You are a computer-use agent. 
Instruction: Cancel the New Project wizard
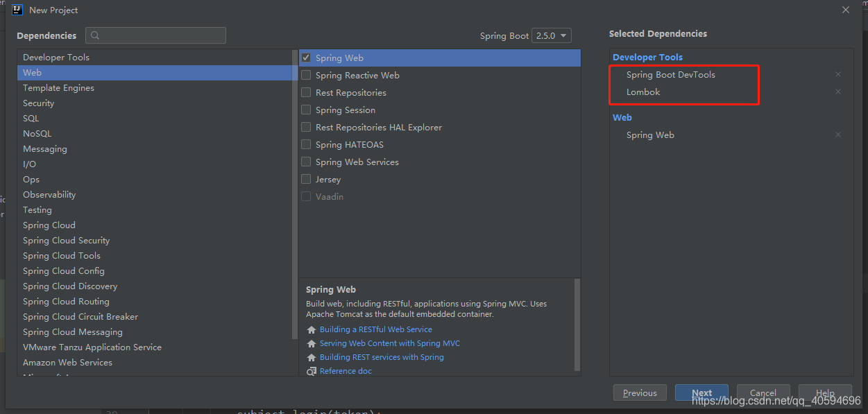(763, 393)
